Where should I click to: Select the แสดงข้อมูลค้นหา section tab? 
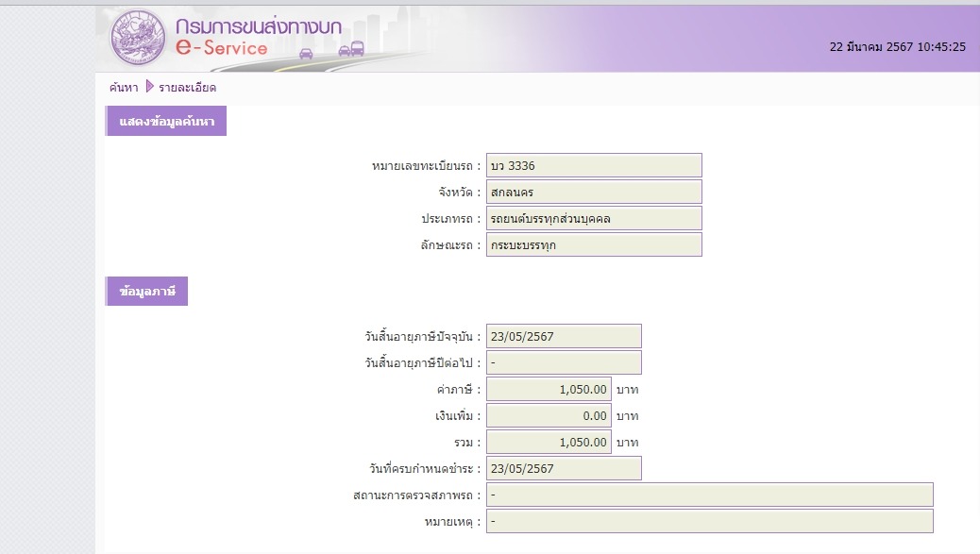[166, 121]
